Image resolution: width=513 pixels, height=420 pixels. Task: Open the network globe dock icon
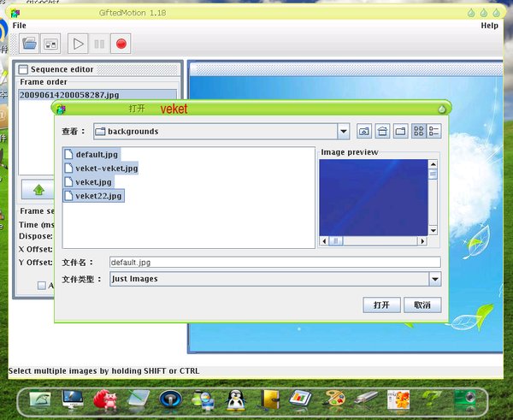point(203,400)
